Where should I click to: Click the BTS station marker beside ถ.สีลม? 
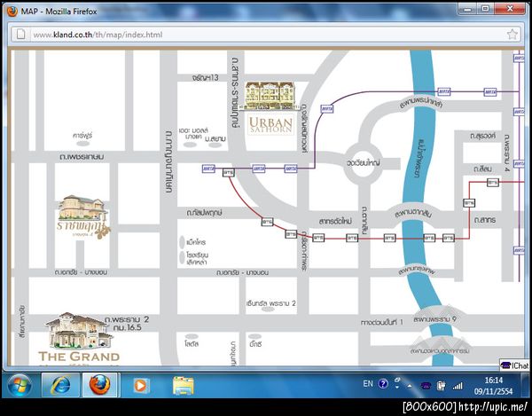493,183
